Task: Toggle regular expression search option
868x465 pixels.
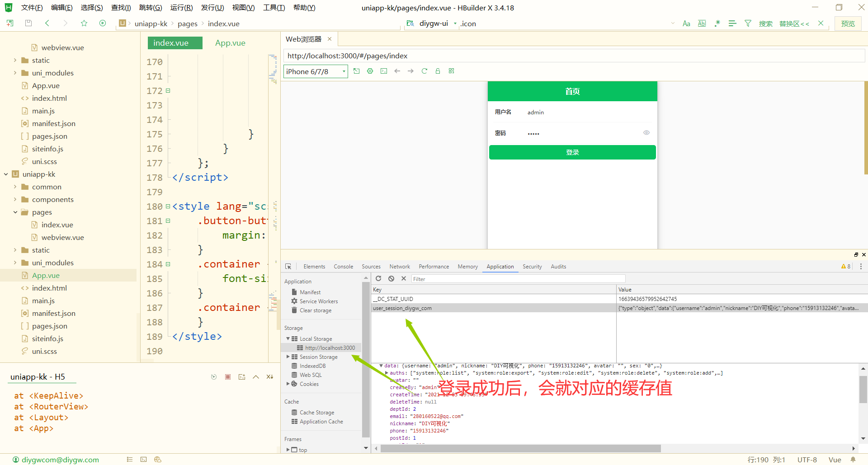Action: [x=717, y=23]
